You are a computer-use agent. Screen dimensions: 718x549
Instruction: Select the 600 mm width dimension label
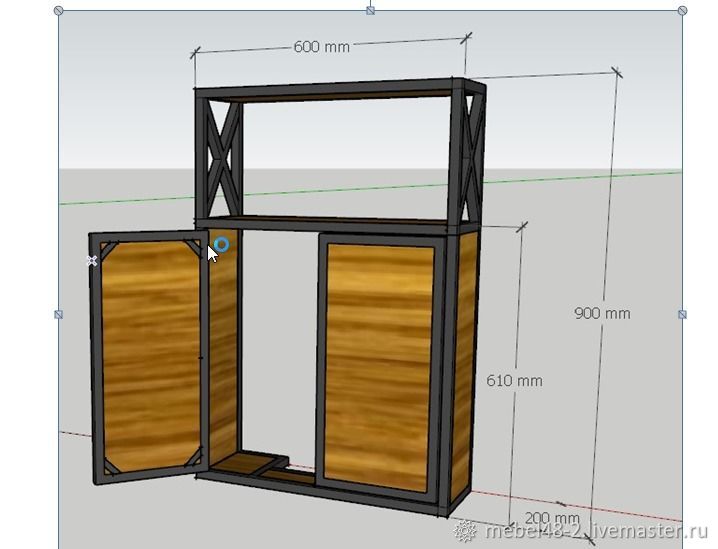tap(322, 47)
